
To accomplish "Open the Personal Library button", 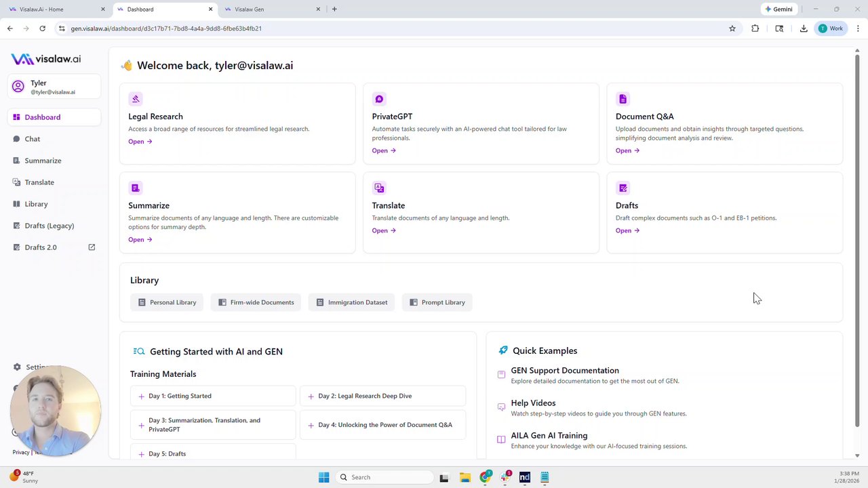I will [167, 302].
